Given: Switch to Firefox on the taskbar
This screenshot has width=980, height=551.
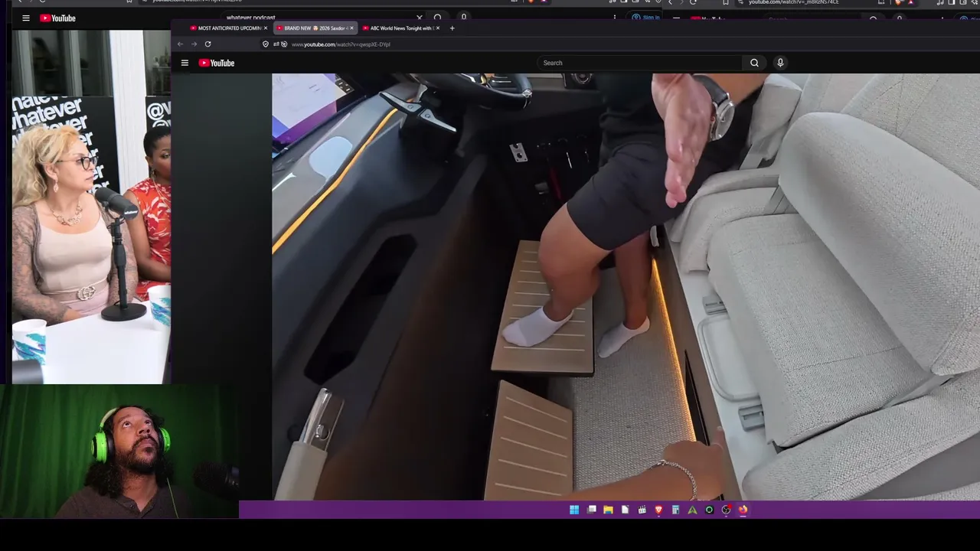Looking at the screenshot, I should pyautogui.click(x=743, y=510).
